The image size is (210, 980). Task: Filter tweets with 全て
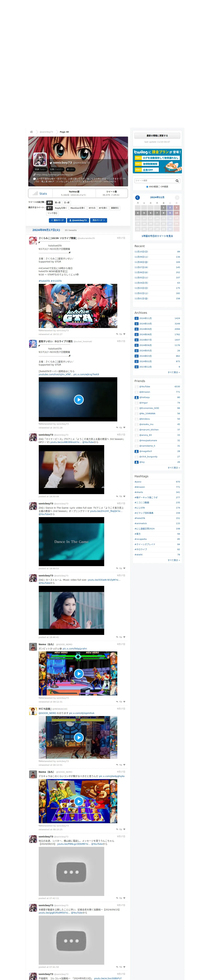point(50,208)
